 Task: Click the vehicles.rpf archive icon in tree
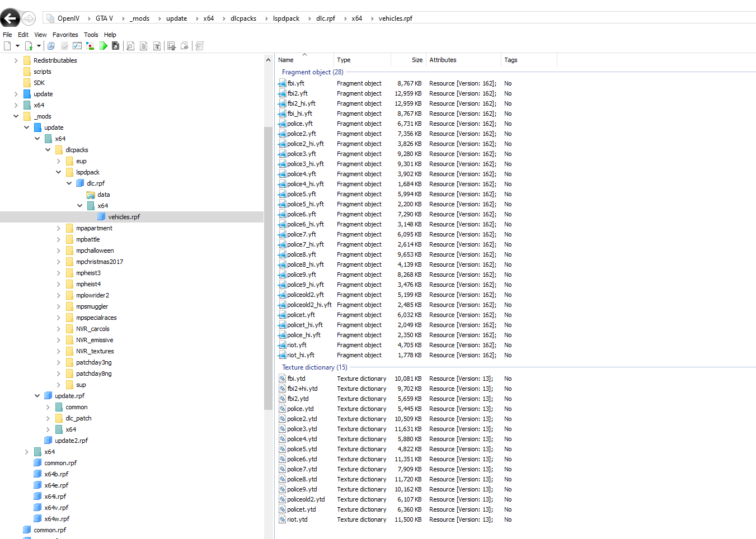coord(101,217)
